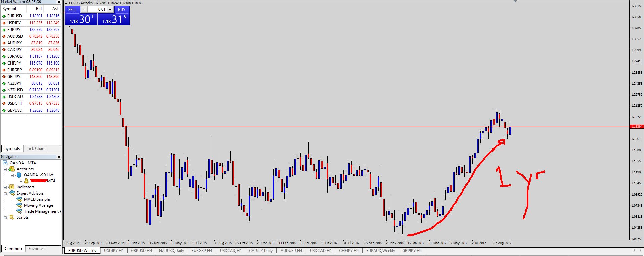Increase lot volume with up arrow

point(110,9)
